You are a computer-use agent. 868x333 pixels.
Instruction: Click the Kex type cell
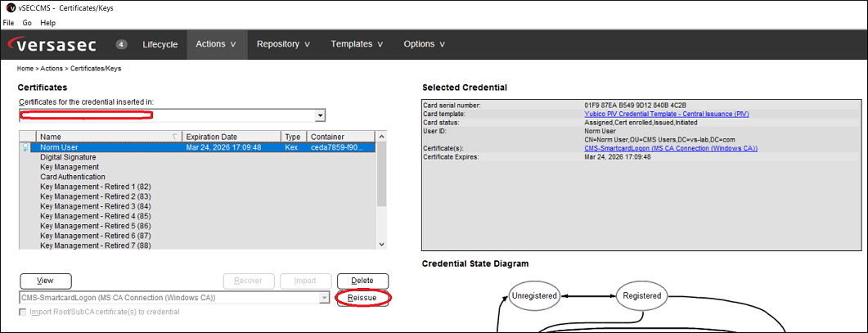(x=290, y=147)
